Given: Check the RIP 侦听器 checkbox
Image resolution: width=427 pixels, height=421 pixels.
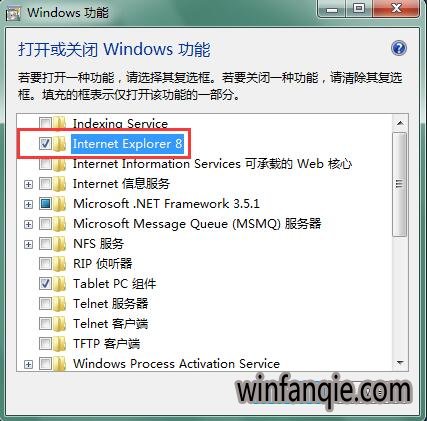Looking at the screenshot, I should [x=45, y=264].
